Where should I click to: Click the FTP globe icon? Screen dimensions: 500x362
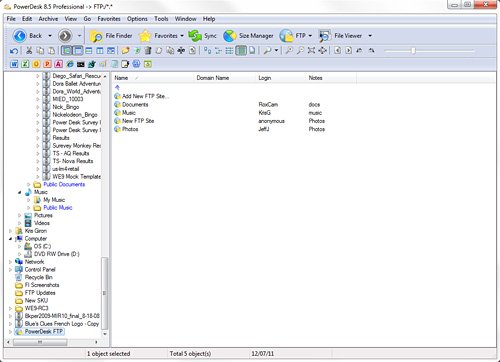pos(286,36)
